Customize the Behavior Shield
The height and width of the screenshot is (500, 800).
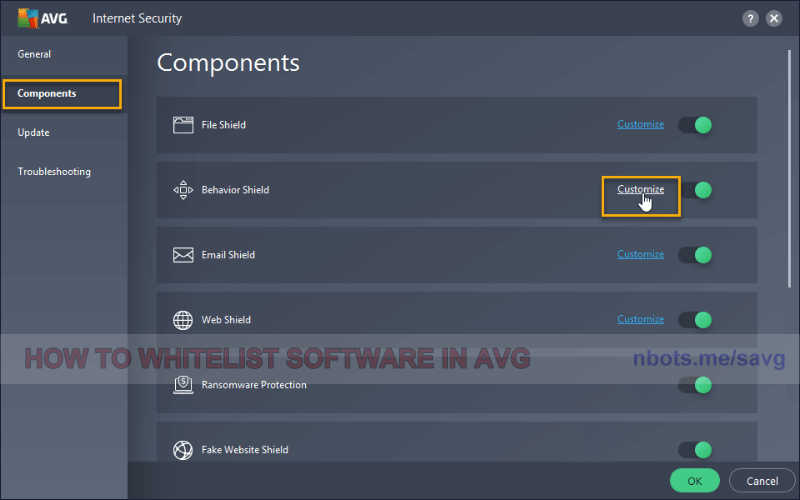[x=640, y=189]
